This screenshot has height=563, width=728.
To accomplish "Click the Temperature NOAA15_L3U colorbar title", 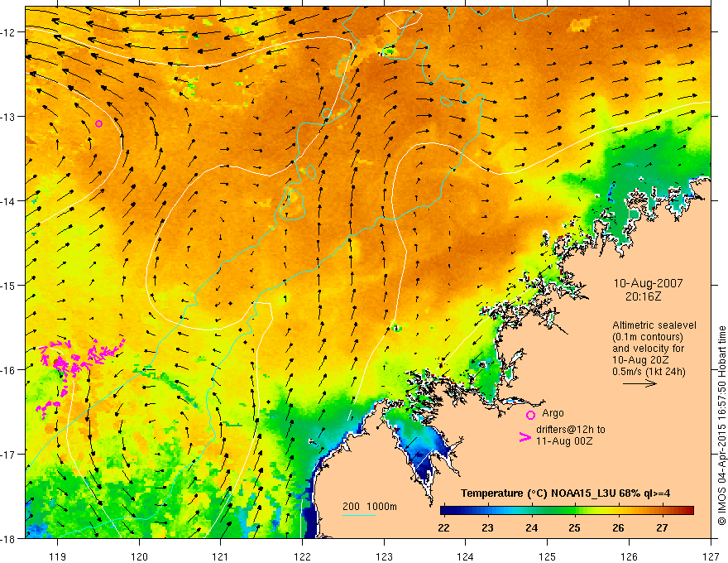I will pos(565,493).
